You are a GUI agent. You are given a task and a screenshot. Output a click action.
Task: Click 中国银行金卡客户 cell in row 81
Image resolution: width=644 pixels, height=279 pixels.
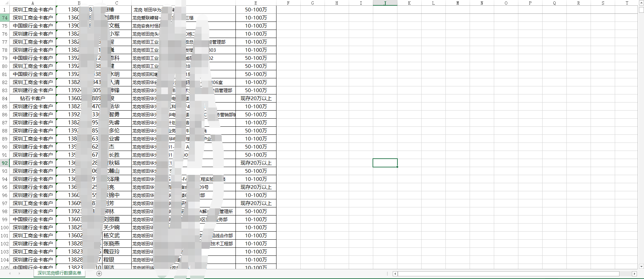(x=33, y=74)
